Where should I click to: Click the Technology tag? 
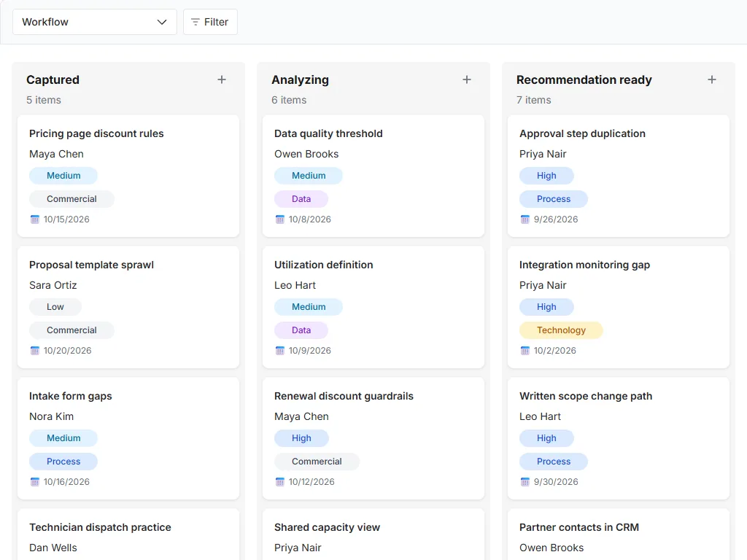pos(561,330)
